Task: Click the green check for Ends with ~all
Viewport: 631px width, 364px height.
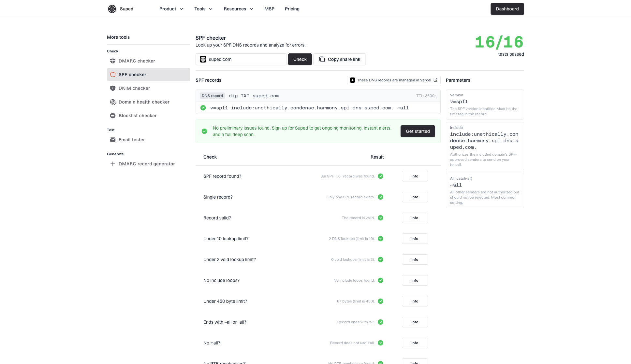Action: [380, 322]
